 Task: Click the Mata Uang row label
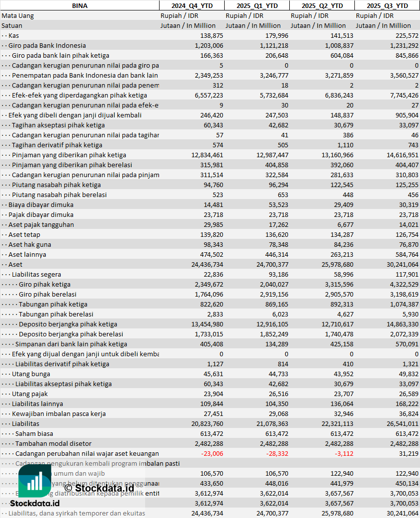pos(17,15)
